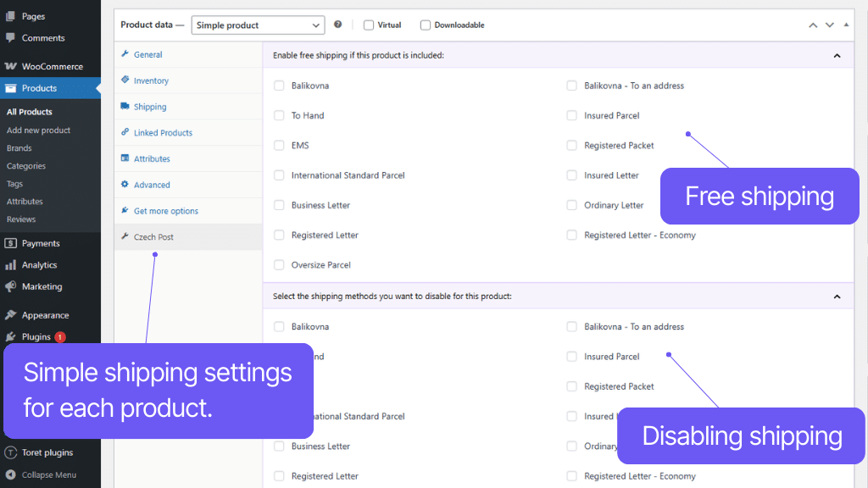The width and height of the screenshot is (868, 488).
Task: Disable Balikovna shipping for this product
Action: [279, 327]
